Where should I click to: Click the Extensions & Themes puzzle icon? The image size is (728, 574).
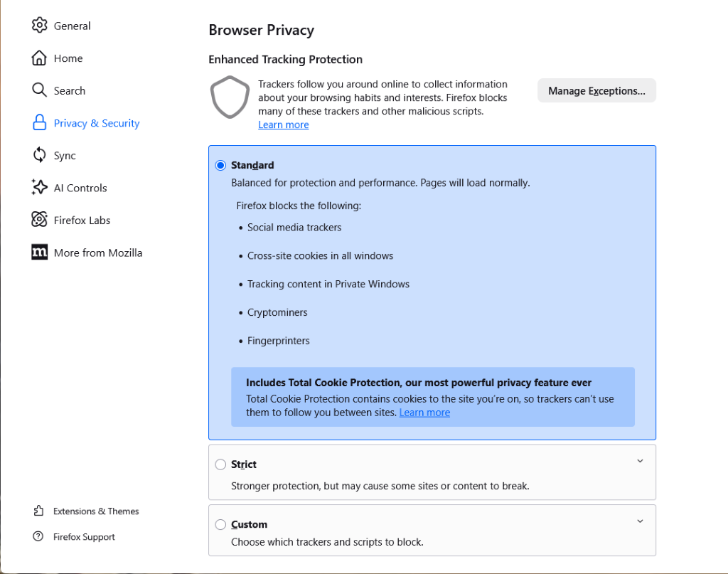[38, 511]
